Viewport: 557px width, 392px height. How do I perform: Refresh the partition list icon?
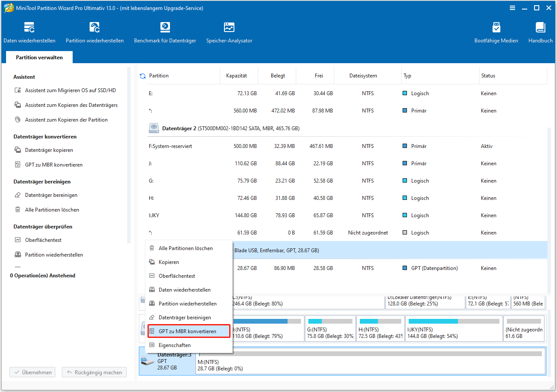143,76
